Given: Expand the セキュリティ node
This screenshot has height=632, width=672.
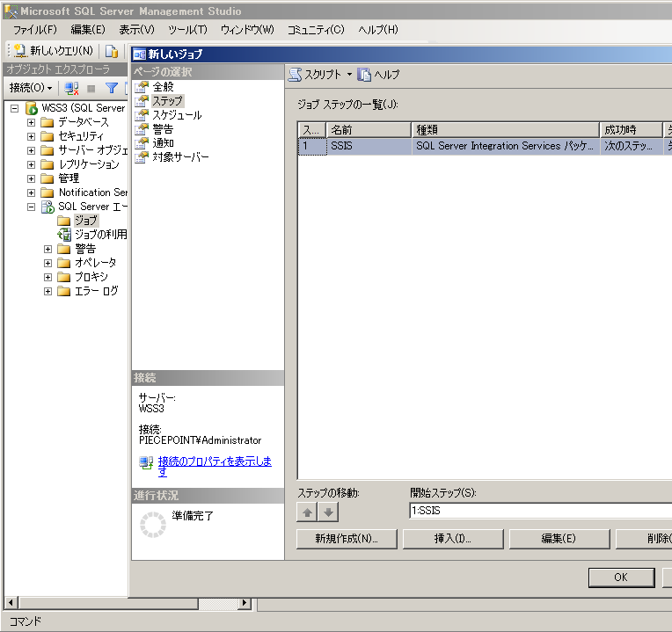Looking at the screenshot, I should coord(31,136).
